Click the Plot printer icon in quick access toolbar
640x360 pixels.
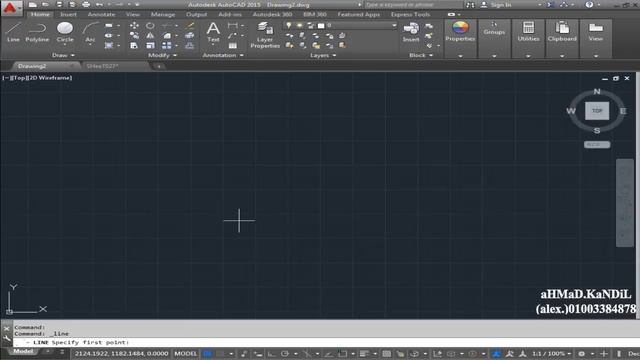coord(86,4)
